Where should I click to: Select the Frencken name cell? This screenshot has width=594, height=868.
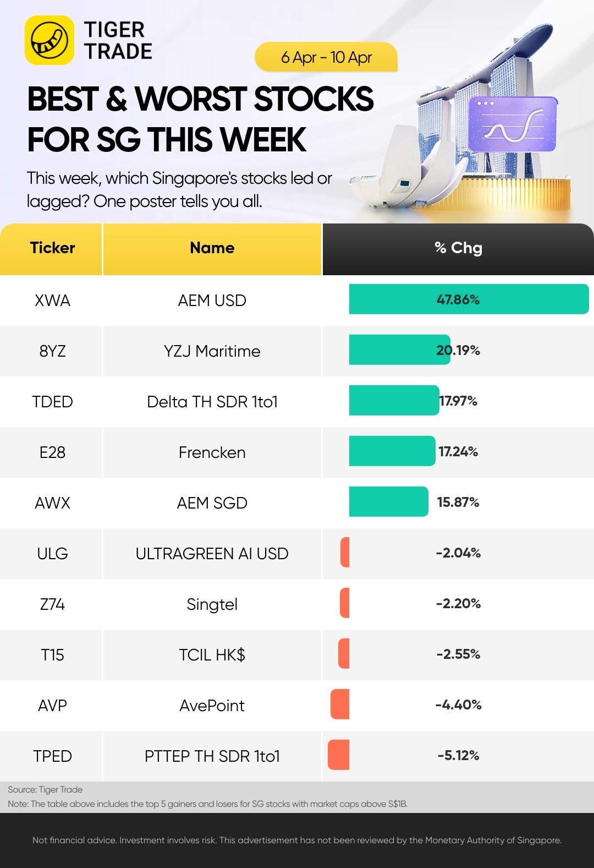[212, 452]
